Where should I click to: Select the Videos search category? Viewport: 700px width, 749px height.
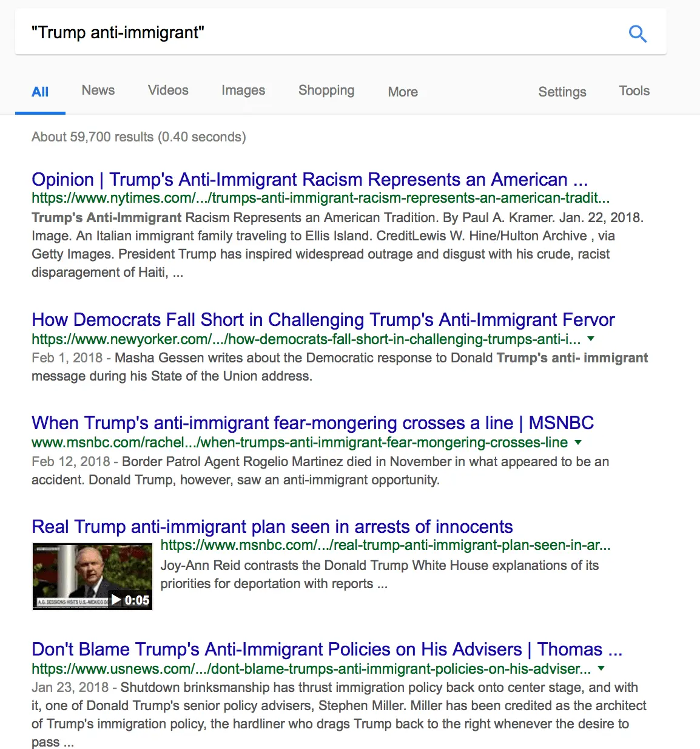(167, 90)
